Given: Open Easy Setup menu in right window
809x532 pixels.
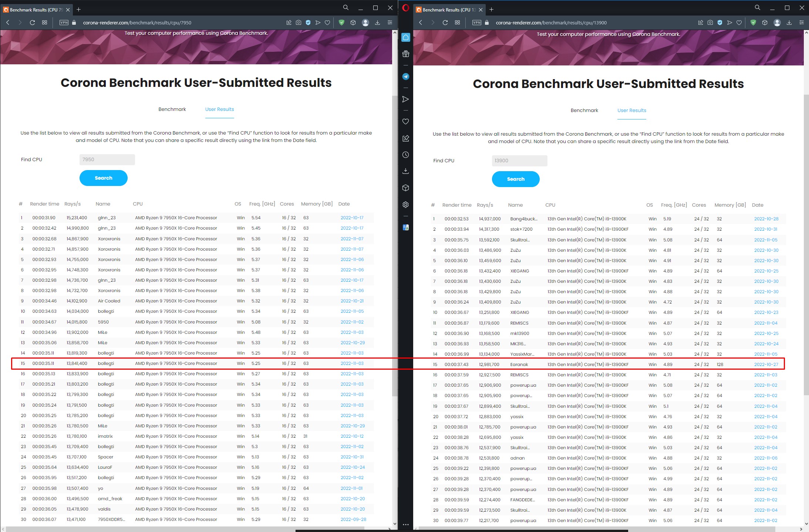Looking at the screenshot, I should click(802, 23).
